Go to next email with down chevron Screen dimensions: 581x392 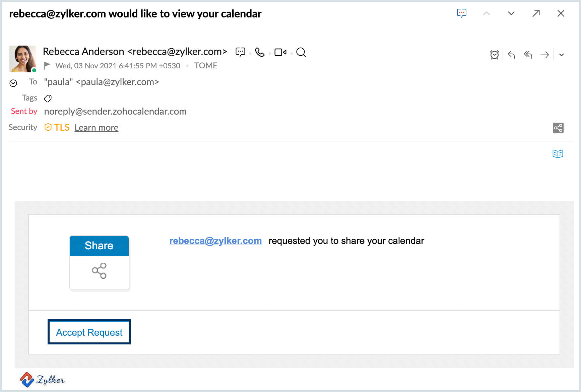(x=511, y=13)
